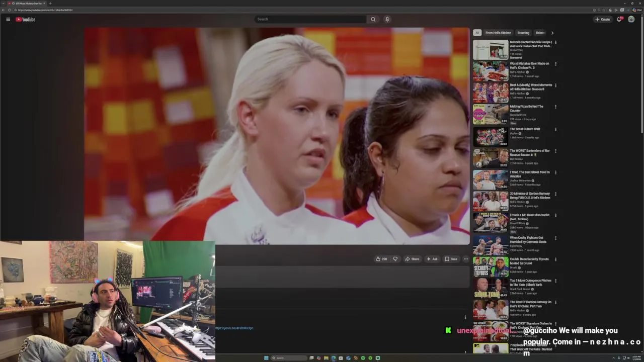Open Best Of Gordon Ramsay Part Two title
The image size is (644, 362).
click(x=530, y=304)
